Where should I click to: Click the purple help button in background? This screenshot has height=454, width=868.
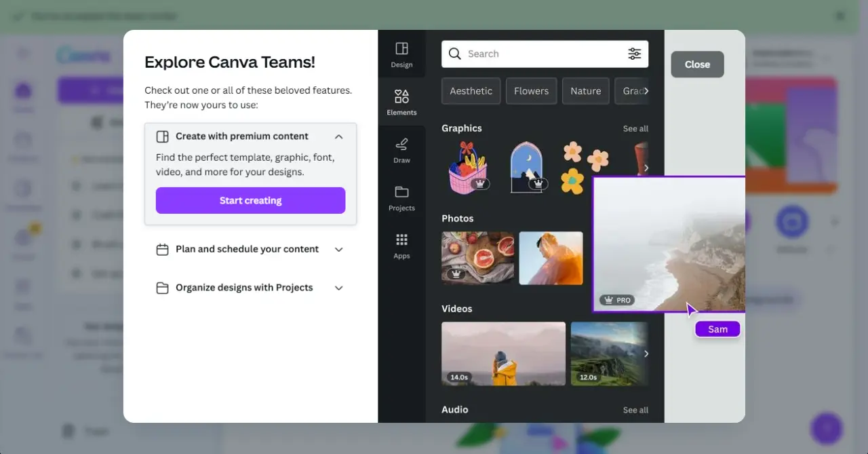pyautogui.click(x=826, y=428)
